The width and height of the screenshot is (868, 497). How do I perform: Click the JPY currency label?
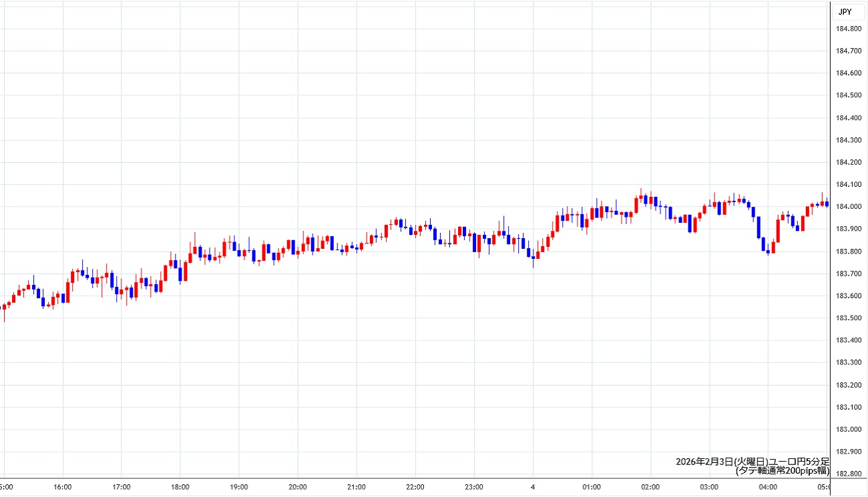pyautogui.click(x=845, y=11)
